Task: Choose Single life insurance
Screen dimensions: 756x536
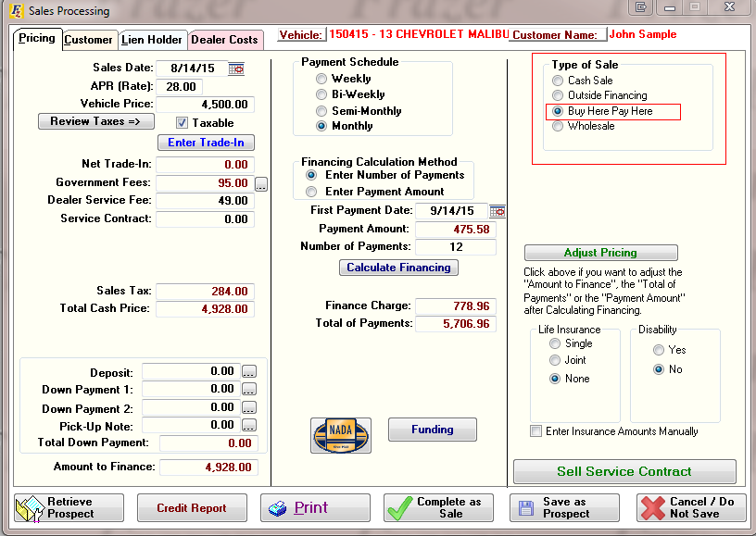Action: click(555, 343)
